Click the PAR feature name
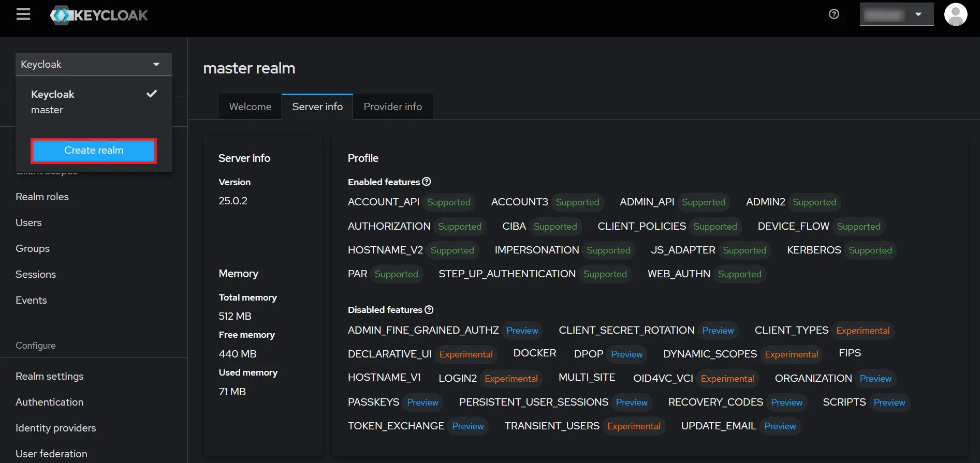 [x=358, y=274]
